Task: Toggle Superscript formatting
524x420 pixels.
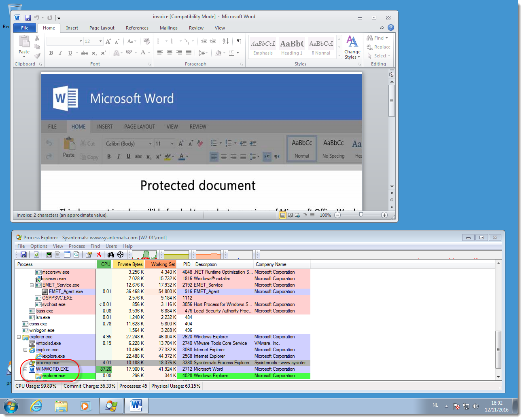Action: 103,53
